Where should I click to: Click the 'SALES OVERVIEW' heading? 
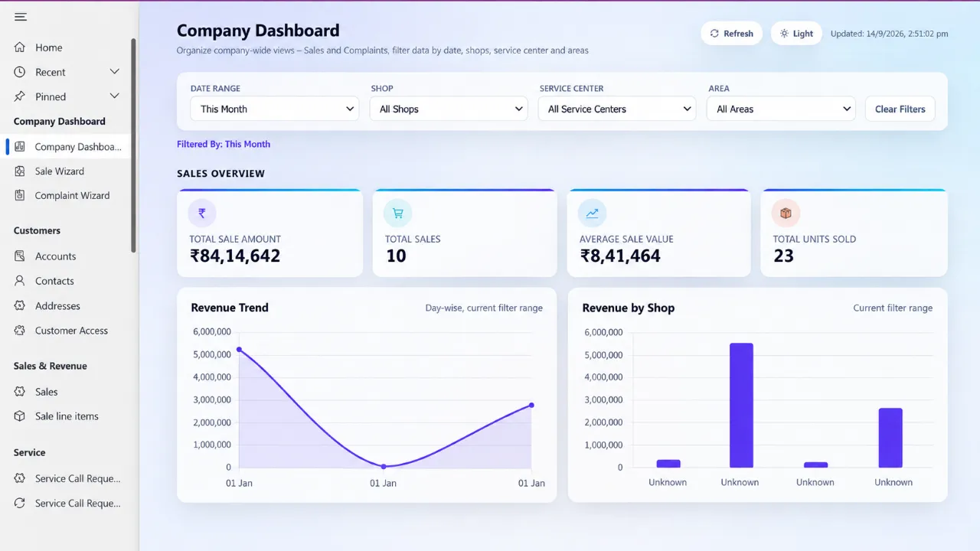tap(220, 174)
